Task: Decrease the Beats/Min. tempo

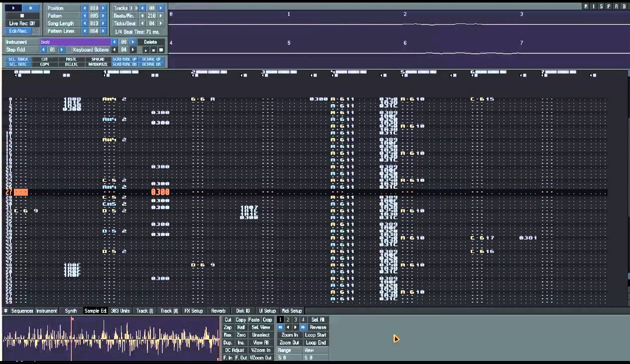Action: [x=142, y=16]
